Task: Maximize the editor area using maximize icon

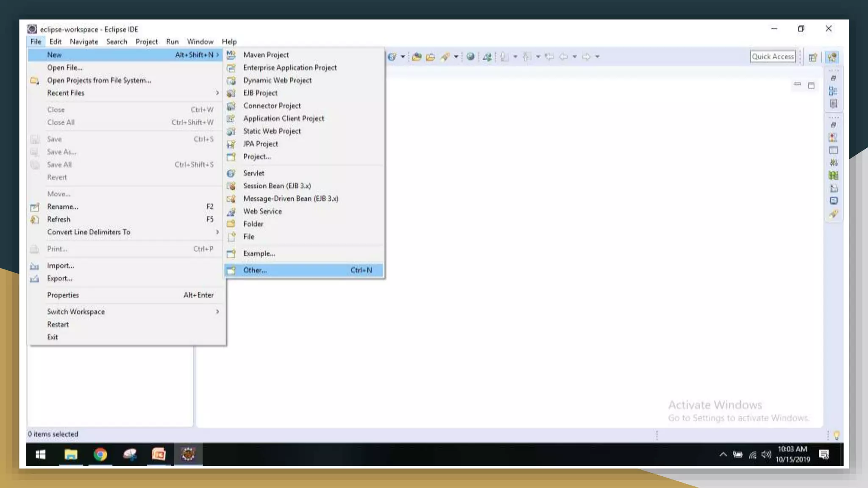Action: click(x=811, y=86)
